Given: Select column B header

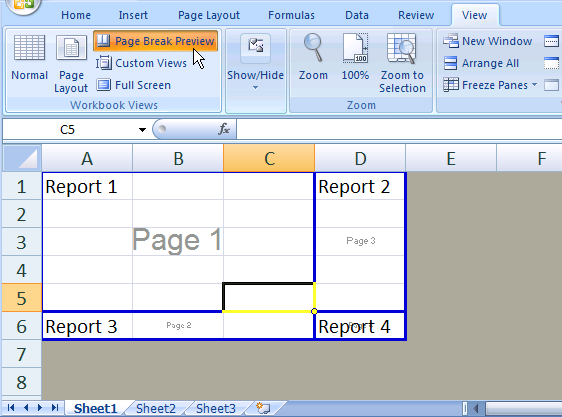Looking at the screenshot, I should 178,158.
